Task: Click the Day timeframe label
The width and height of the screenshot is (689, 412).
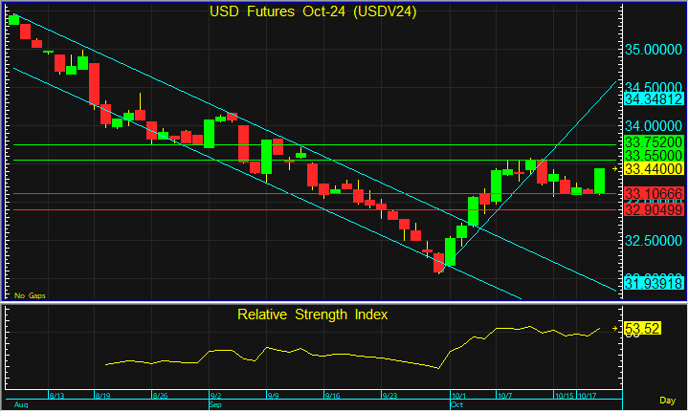Action: tap(667, 400)
